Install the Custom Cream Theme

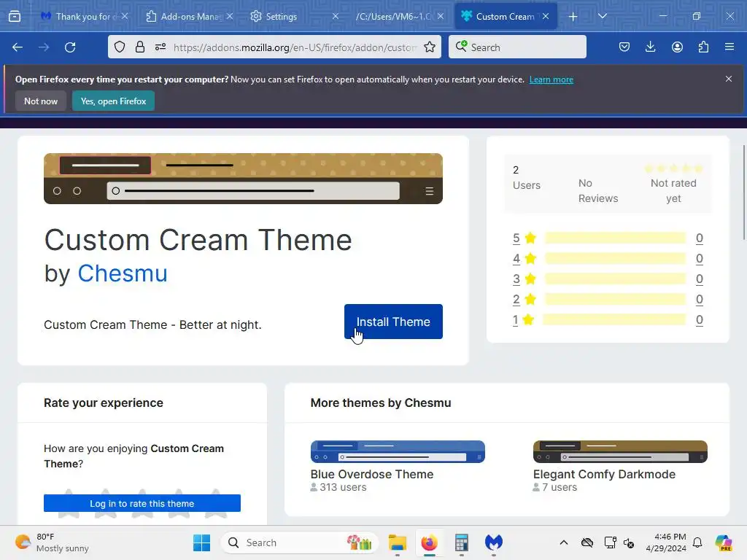pyautogui.click(x=393, y=322)
